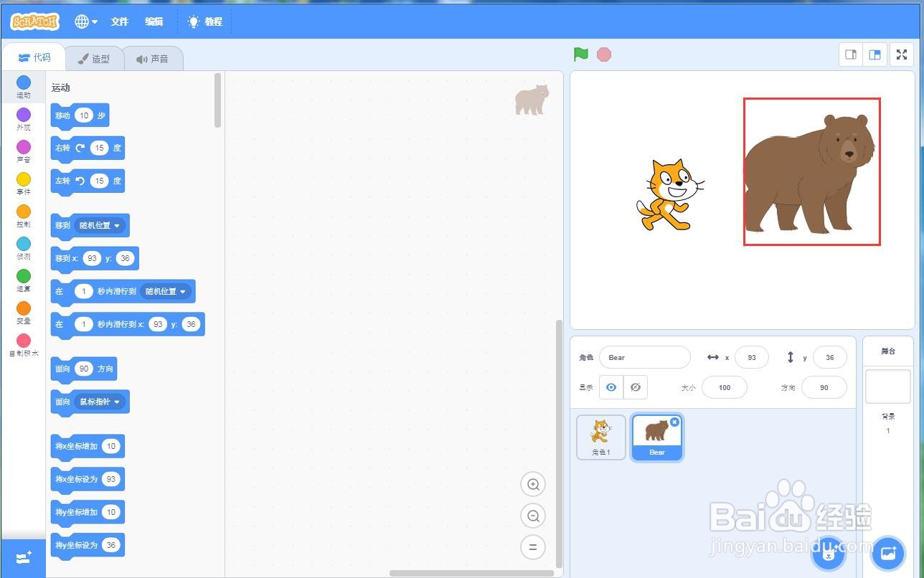Image resolution: width=924 pixels, height=578 pixels.
Task: Zoom out the code workspace
Action: pyautogui.click(x=533, y=516)
